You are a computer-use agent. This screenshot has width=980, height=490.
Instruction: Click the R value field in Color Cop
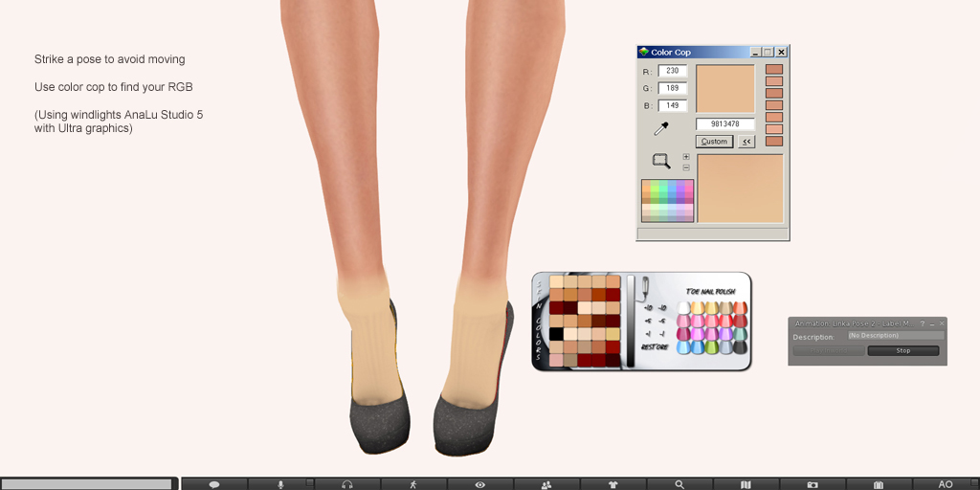tap(672, 71)
